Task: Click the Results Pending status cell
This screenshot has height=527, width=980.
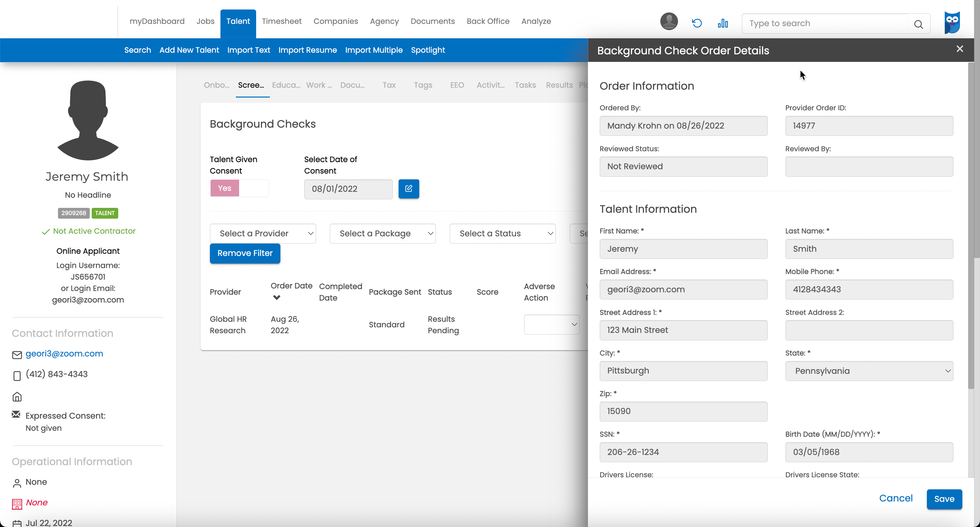Action: click(x=443, y=325)
